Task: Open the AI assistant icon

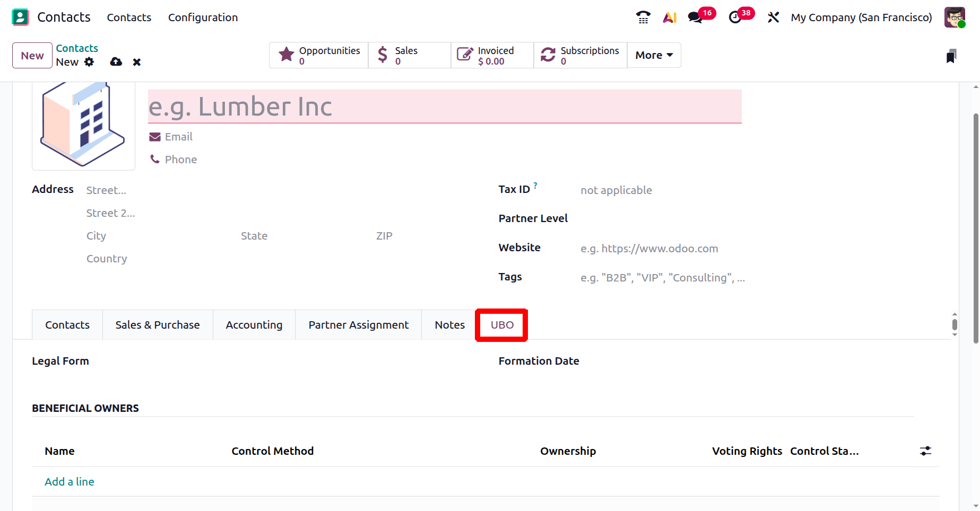Action: pyautogui.click(x=670, y=17)
